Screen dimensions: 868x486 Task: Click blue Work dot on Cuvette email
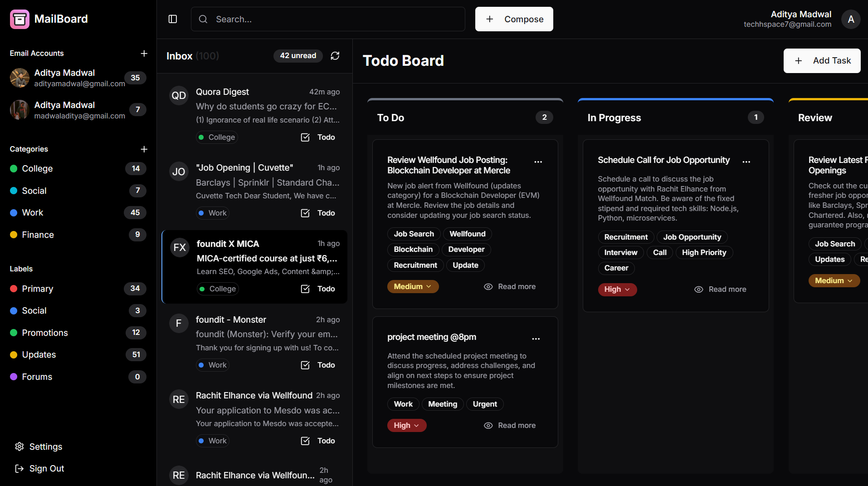click(x=201, y=213)
